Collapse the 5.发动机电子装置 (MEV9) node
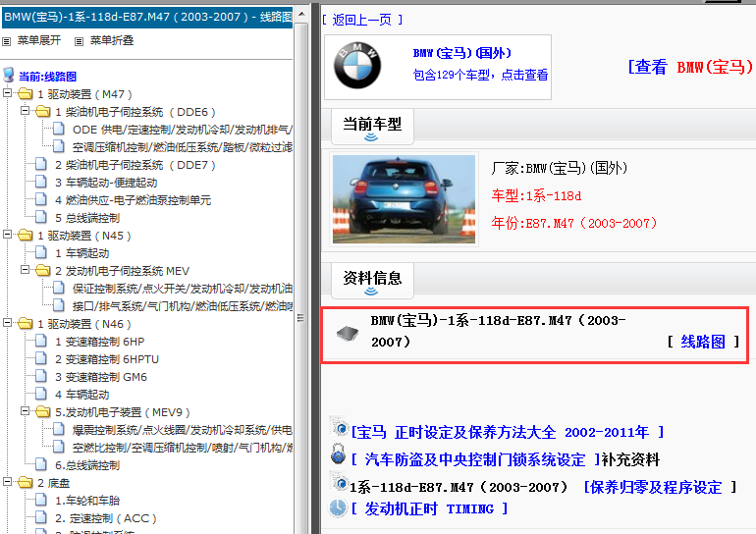Screen dimensions: 756x534 point(26,410)
